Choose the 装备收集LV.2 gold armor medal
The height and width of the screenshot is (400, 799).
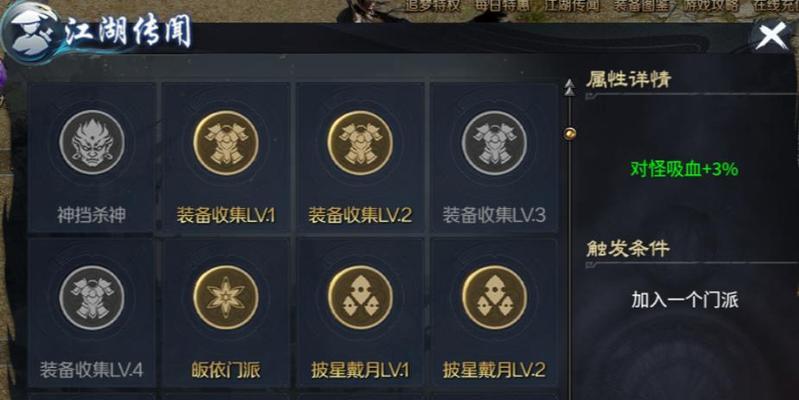[360, 143]
